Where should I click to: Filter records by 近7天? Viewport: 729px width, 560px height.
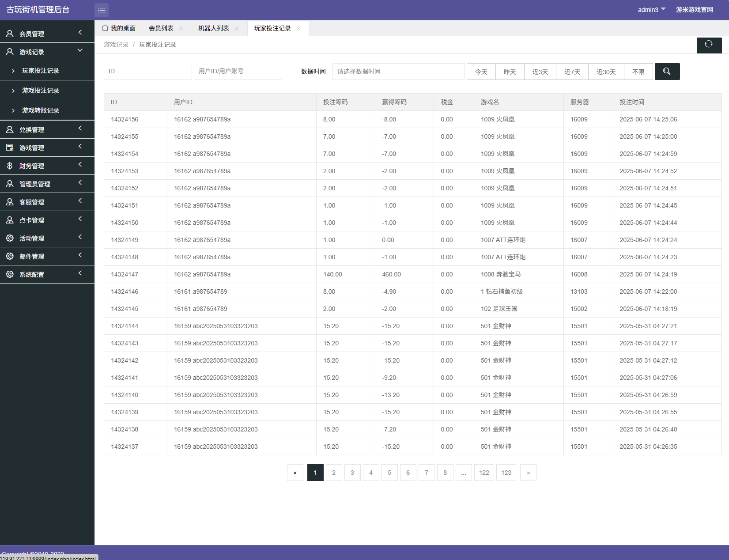(x=572, y=72)
